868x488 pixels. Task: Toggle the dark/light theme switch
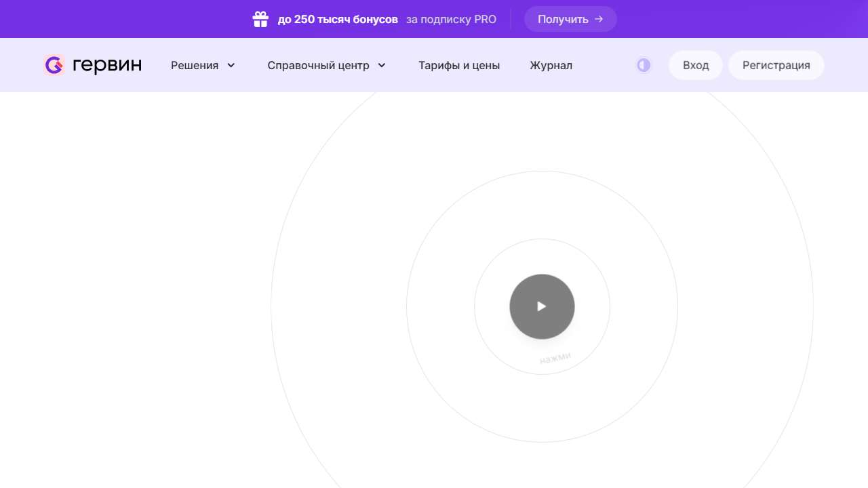(x=644, y=65)
